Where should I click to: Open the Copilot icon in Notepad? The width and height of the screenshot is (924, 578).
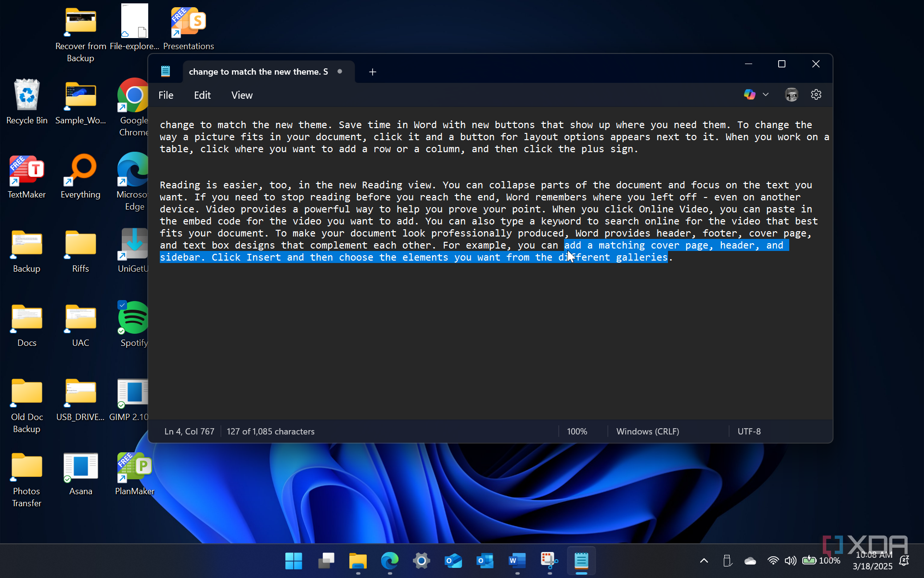(749, 95)
